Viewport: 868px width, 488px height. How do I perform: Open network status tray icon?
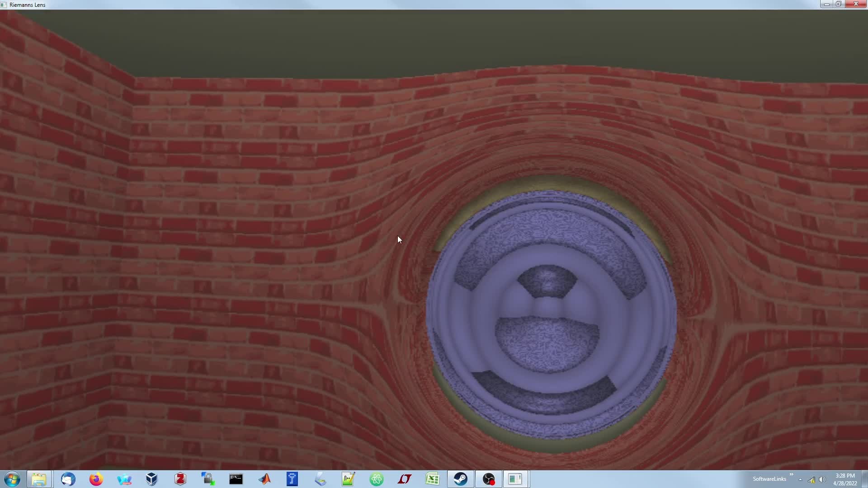pos(811,479)
